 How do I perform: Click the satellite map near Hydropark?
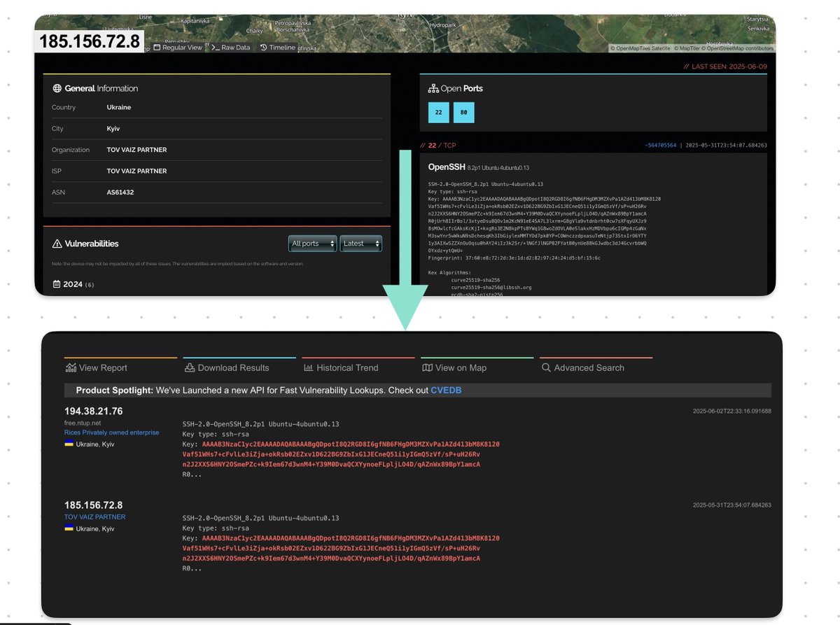tap(442, 24)
